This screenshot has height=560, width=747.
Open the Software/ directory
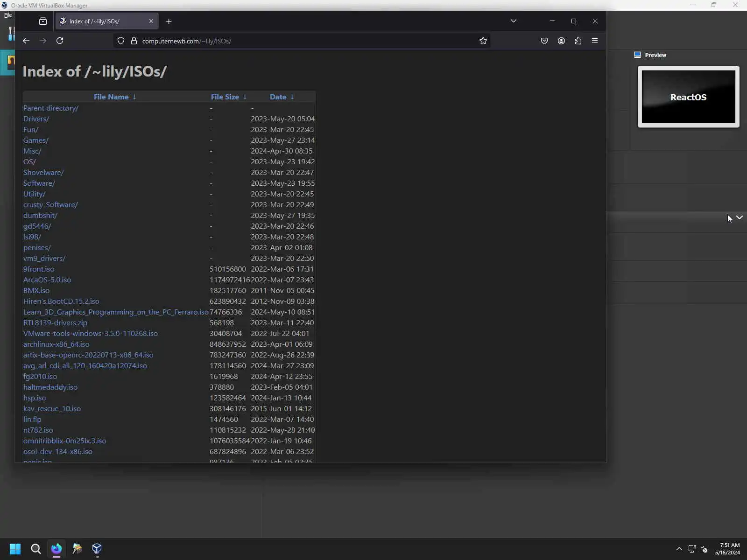click(39, 183)
